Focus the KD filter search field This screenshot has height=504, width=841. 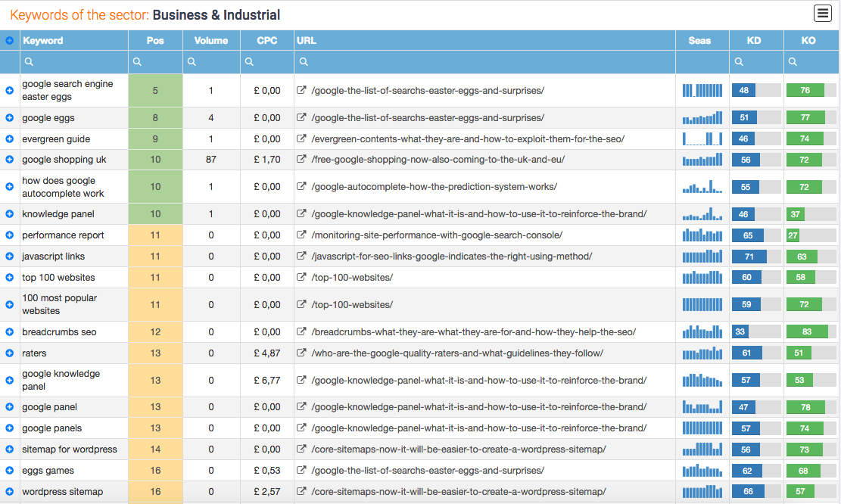point(756,62)
